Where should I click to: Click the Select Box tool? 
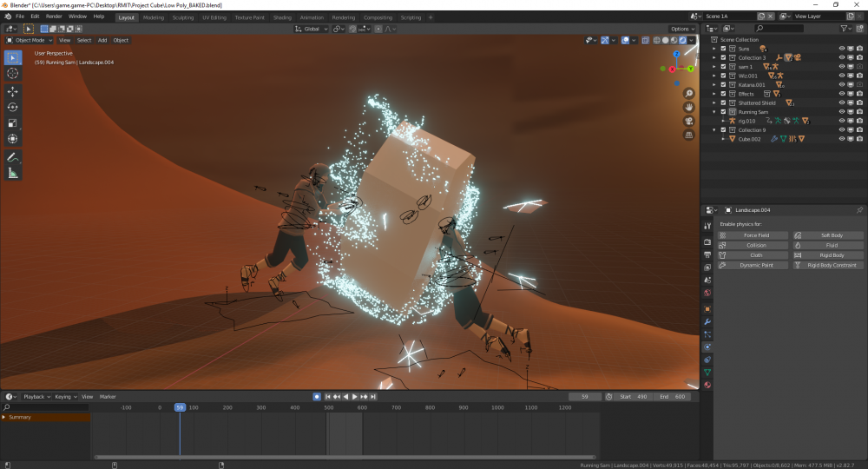[x=13, y=57]
